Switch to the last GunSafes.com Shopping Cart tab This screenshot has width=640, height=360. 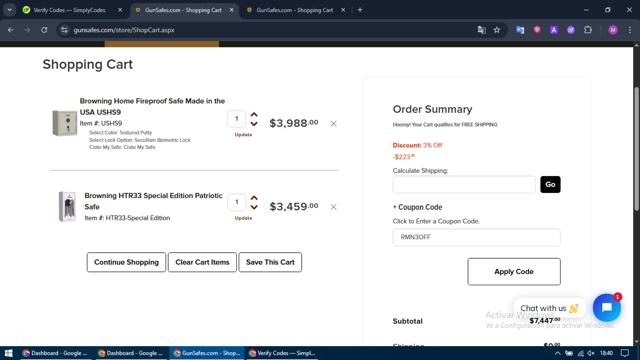(295, 10)
